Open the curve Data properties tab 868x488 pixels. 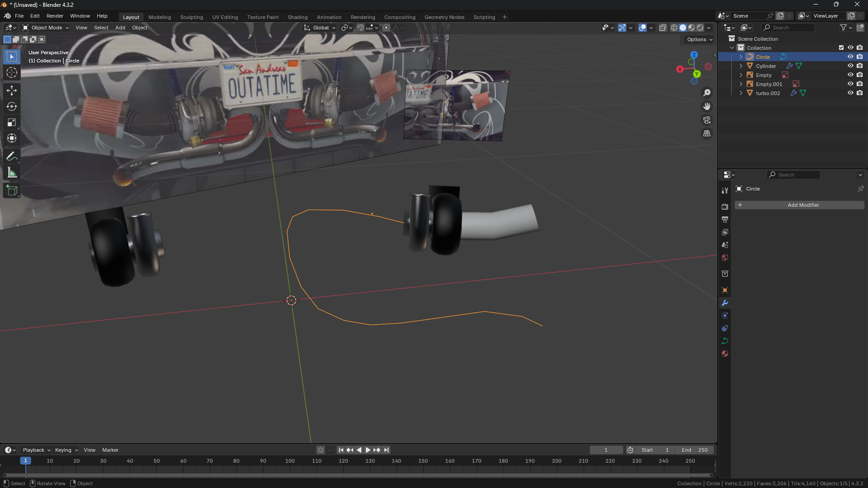point(725,341)
